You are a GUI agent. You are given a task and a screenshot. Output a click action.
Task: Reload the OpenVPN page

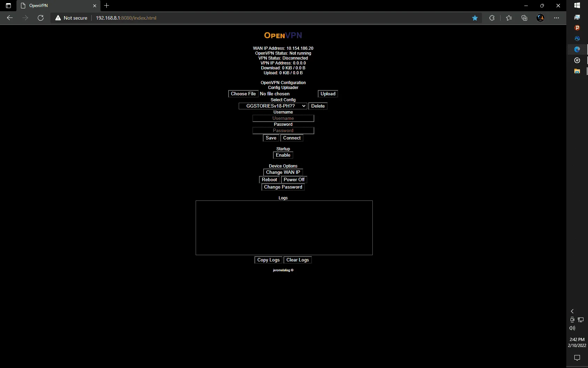click(x=41, y=18)
